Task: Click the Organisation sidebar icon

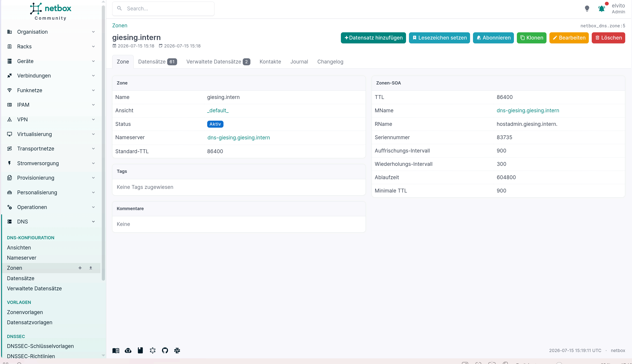Action: (x=10, y=32)
